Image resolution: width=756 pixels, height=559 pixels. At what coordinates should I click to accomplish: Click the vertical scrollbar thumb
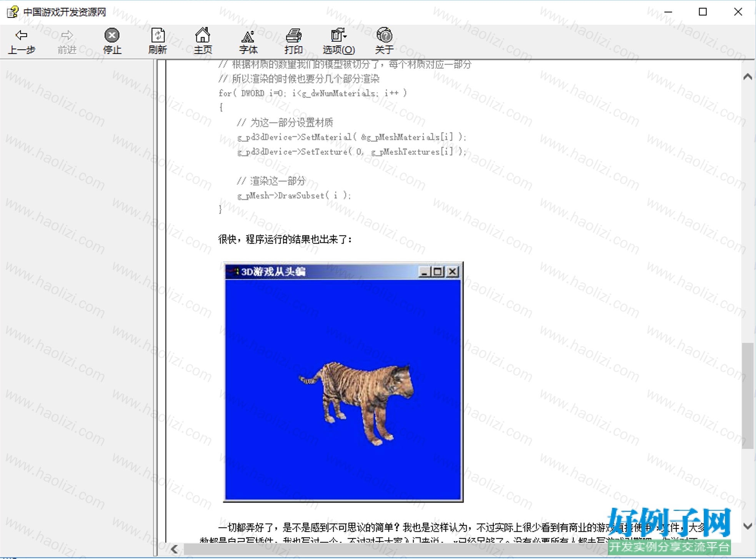tap(748, 396)
